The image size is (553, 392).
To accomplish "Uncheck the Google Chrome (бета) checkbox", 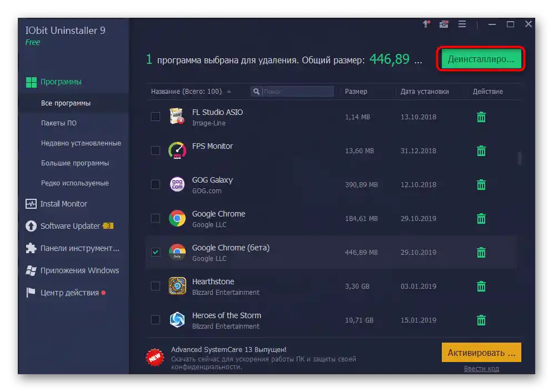I will 155,252.
